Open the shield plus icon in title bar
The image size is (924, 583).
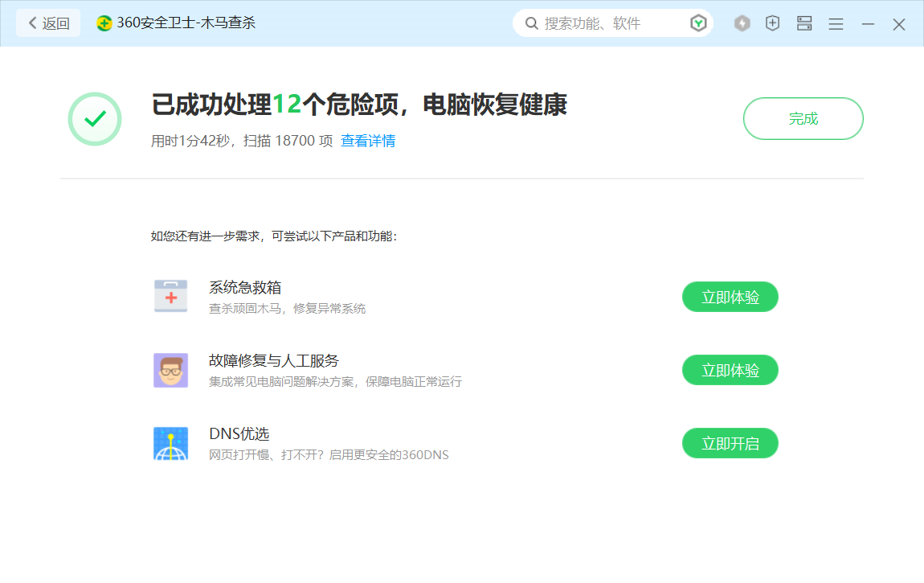tap(773, 23)
